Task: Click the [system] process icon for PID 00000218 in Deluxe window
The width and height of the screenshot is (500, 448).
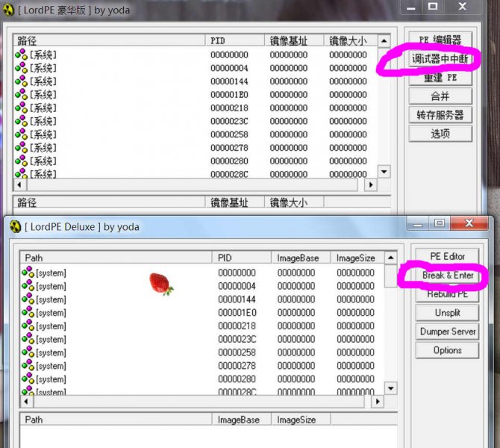Action: (28, 326)
